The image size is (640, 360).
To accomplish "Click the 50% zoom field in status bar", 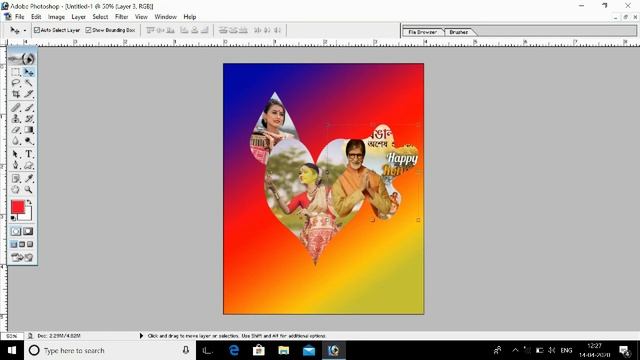I will (12, 336).
